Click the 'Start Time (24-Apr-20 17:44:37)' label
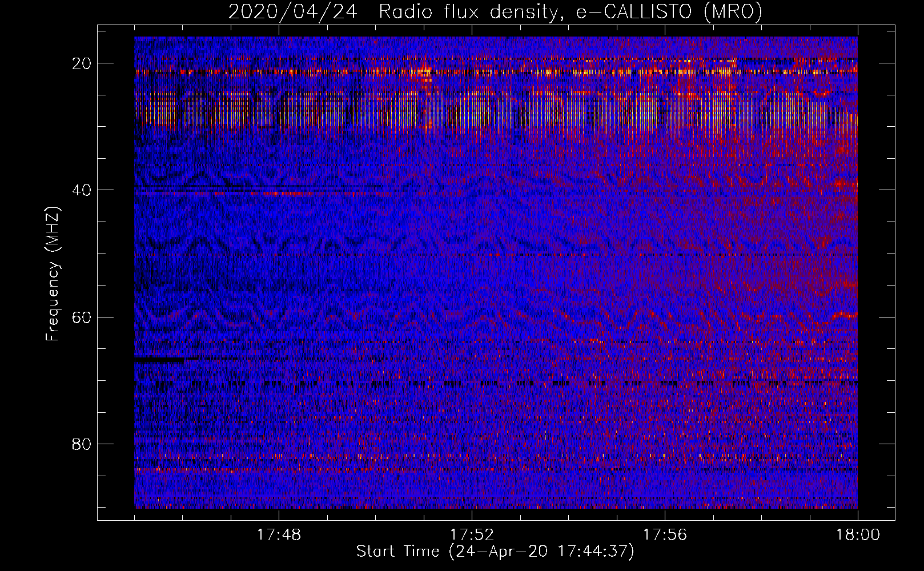This screenshot has width=924, height=571. [x=495, y=552]
